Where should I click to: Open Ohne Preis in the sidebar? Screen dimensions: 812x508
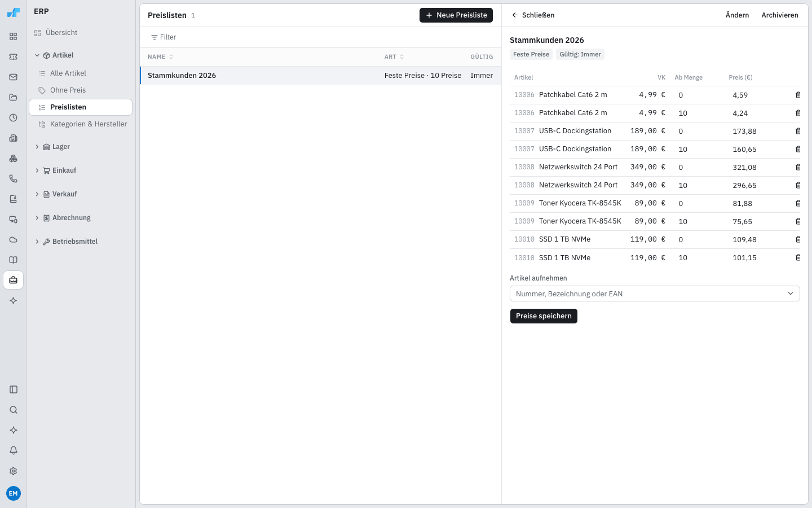tap(81, 90)
